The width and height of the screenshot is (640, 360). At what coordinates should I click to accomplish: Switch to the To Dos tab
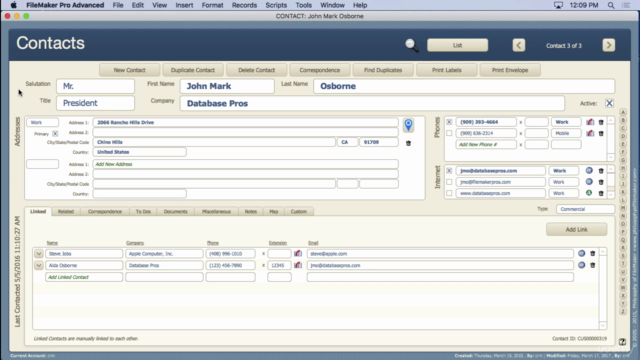[x=143, y=211]
